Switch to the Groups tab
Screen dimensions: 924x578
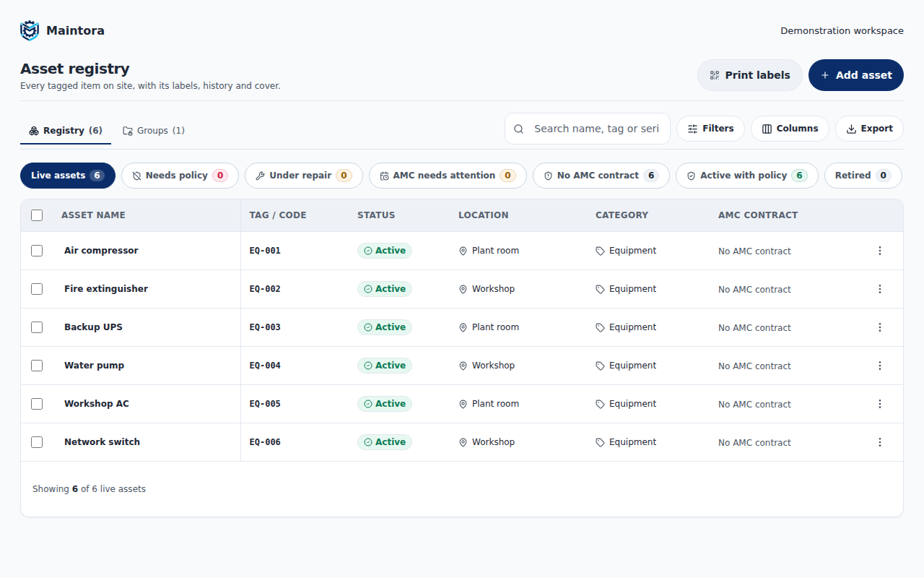tap(154, 131)
